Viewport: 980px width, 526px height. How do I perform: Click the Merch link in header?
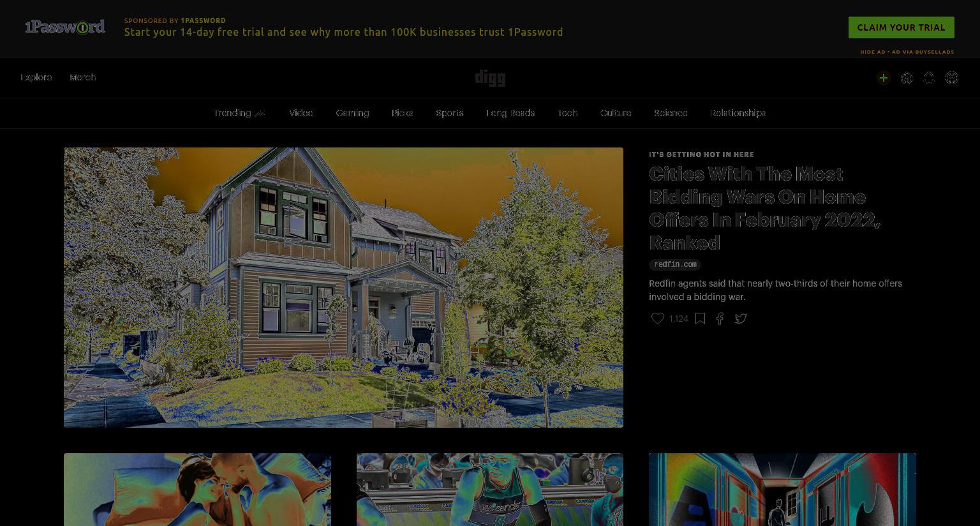coord(83,77)
